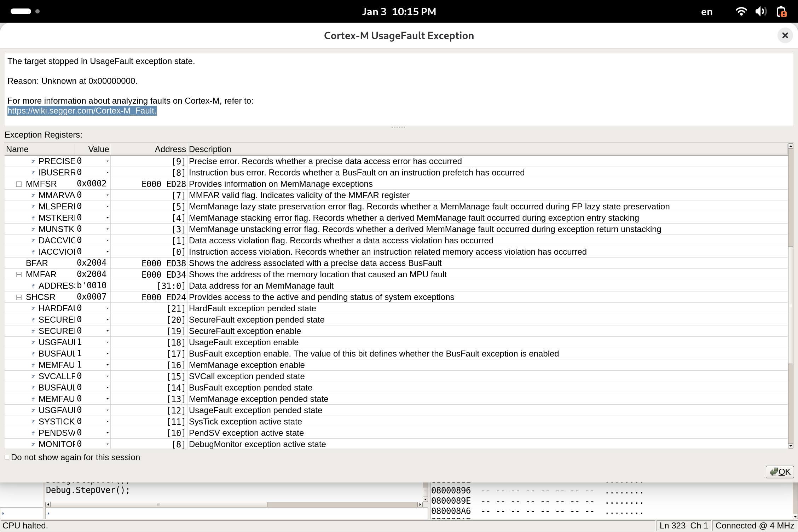Click the battery status icon
Image resolution: width=798 pixels, height=532 pixels.
pos(781,11)
